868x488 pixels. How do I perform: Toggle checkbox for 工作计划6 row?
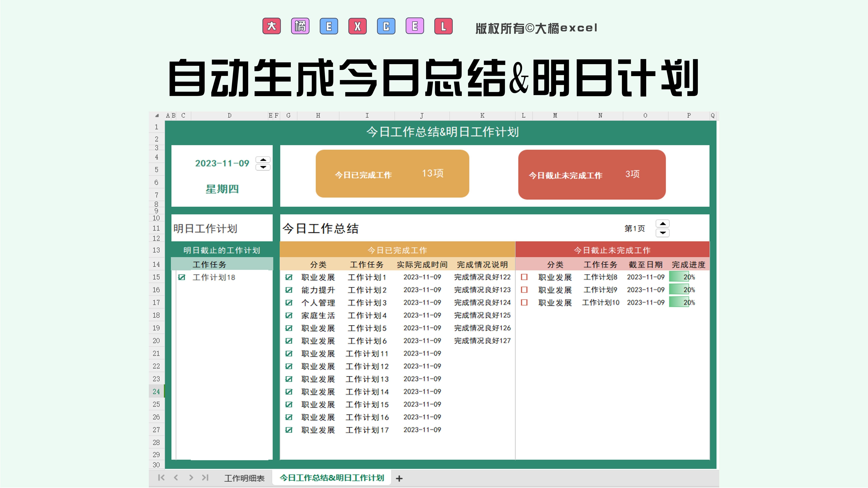pyautogui.click(x=289, y=341)
